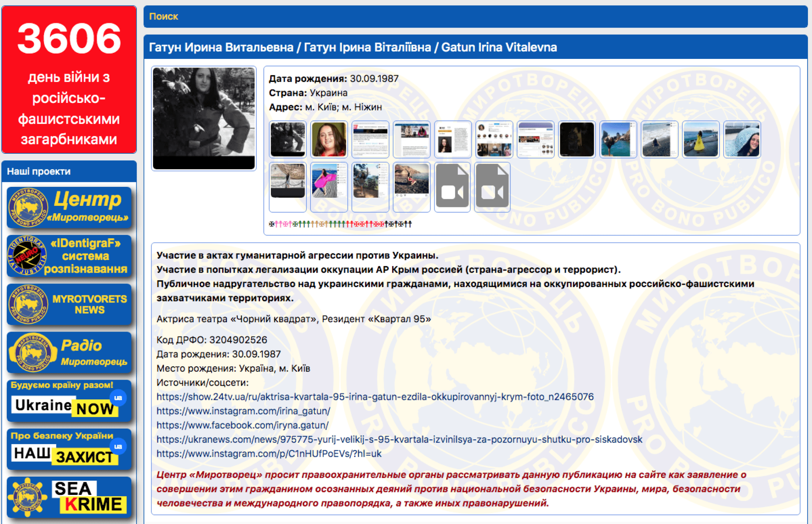Click the НАШ ЗАХИСТ banner
Viewport: 812px width, 524px height.
pyautogui.click(x=69, y=449)
